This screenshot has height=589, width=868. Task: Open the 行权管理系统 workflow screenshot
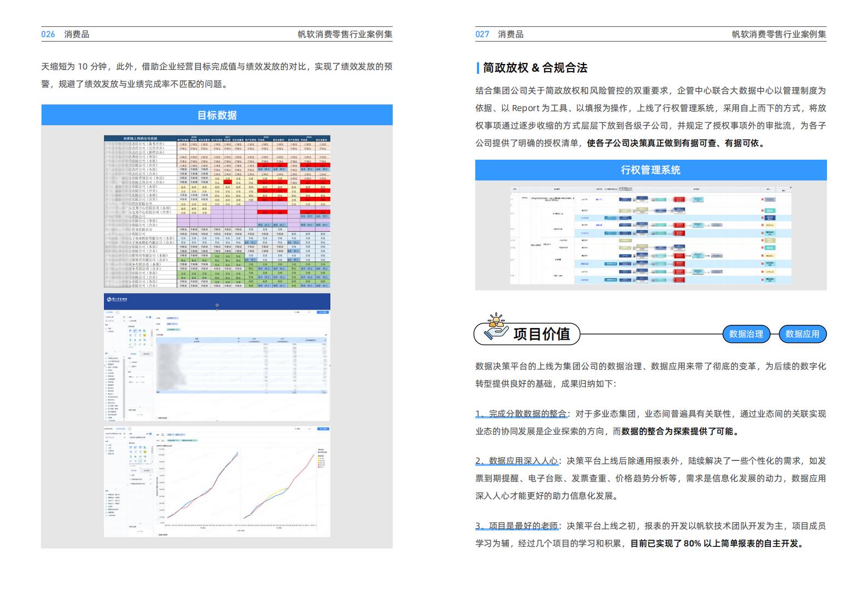coord(651,235)
